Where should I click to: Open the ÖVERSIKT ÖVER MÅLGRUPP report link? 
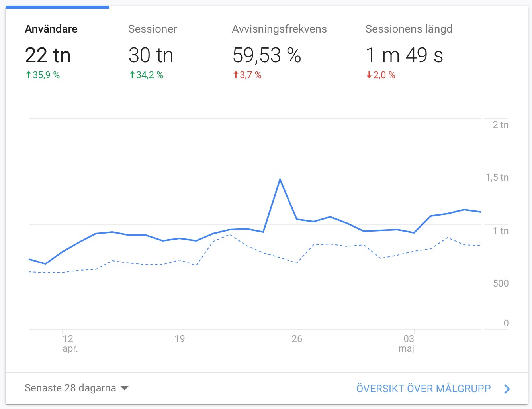pyautogui.click(x=423, y=389)
